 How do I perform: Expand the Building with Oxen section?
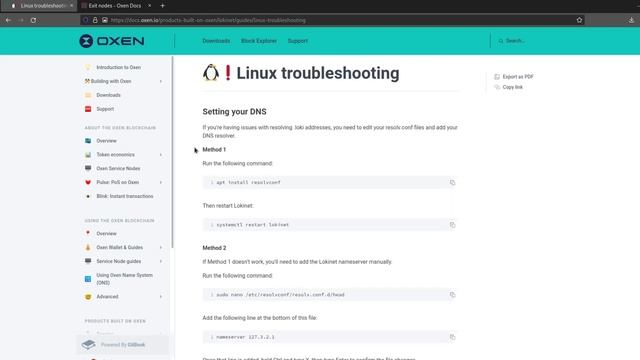pos(161,81)
